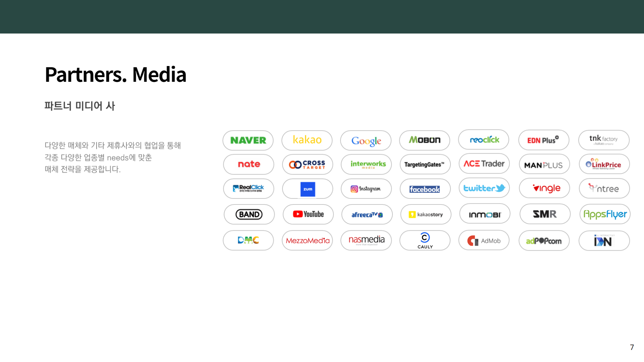Screen dimensions: 644x362
Task: Select the kakao logo badge
Action: point(307,140)
